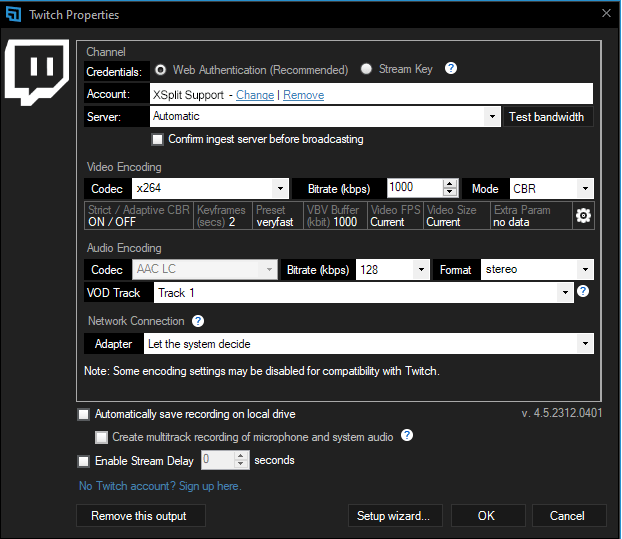Click inside video Bitrate field showing 1000

point(414,188)
